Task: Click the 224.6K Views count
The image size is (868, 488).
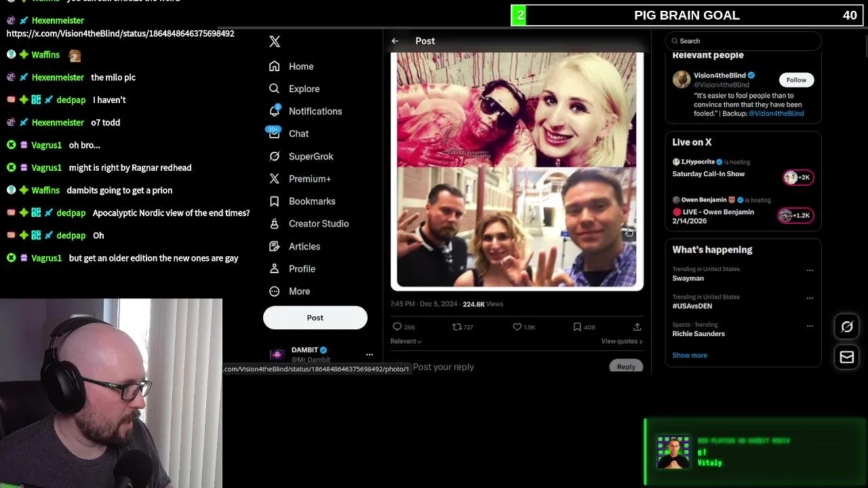Action: [483, 304]
